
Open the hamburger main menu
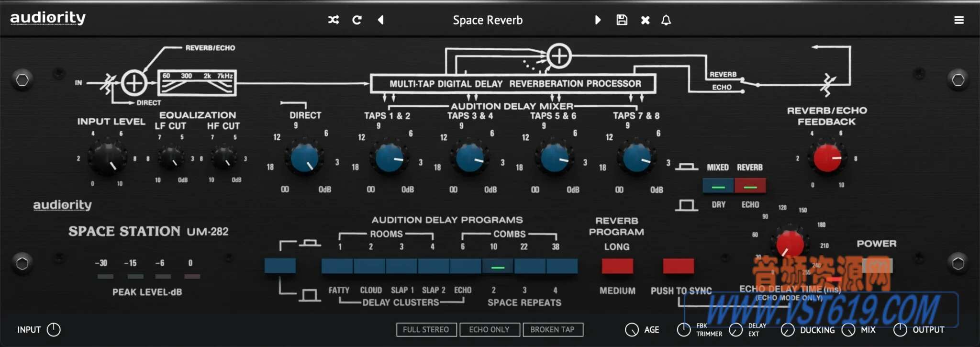(x=959, y=20)
